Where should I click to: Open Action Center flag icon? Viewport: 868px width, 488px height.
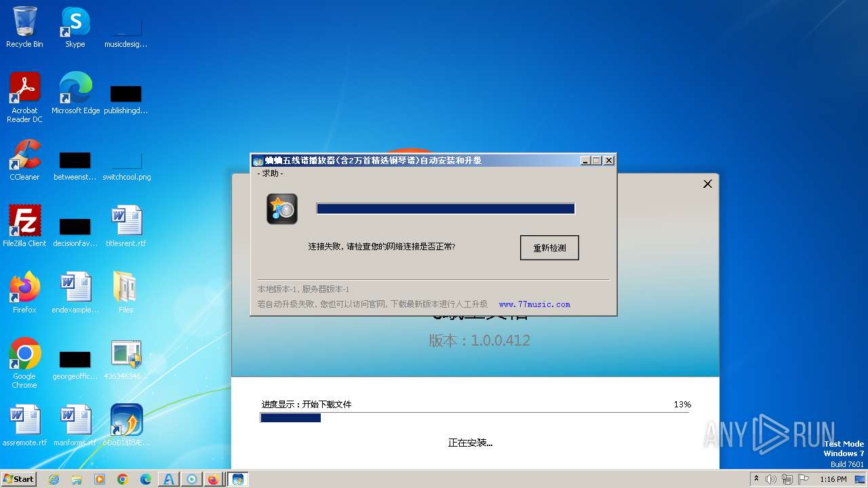(803, 479)
